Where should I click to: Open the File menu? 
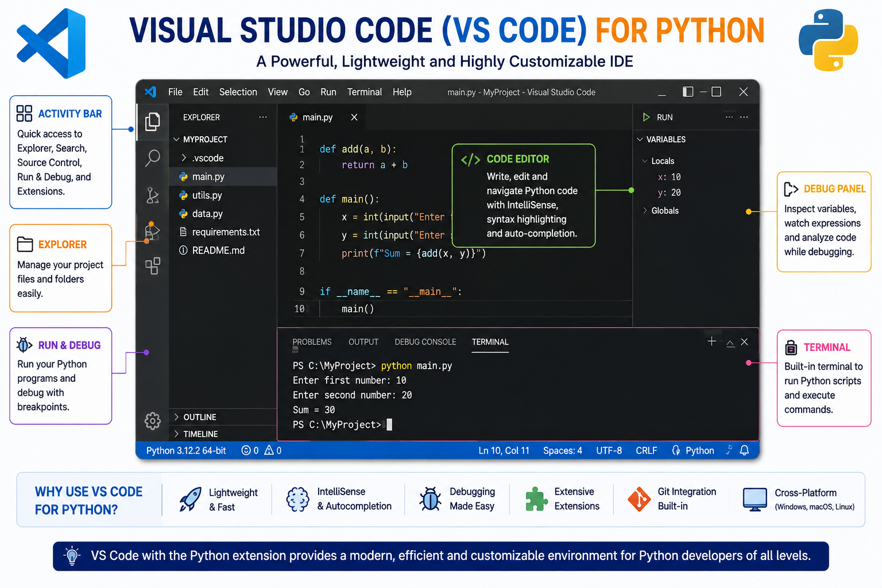(175, 92)
